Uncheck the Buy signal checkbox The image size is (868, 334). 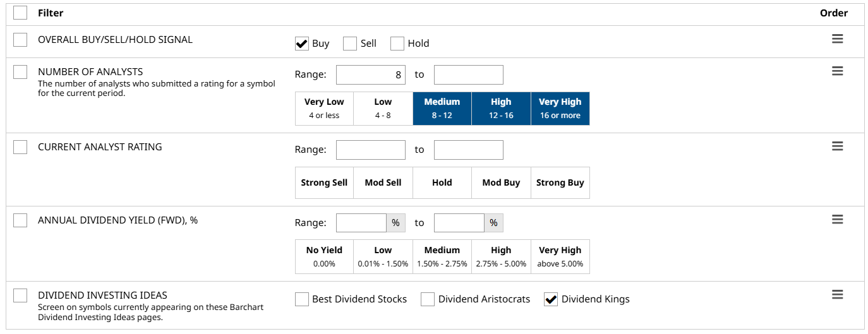[x=302, y=44]
